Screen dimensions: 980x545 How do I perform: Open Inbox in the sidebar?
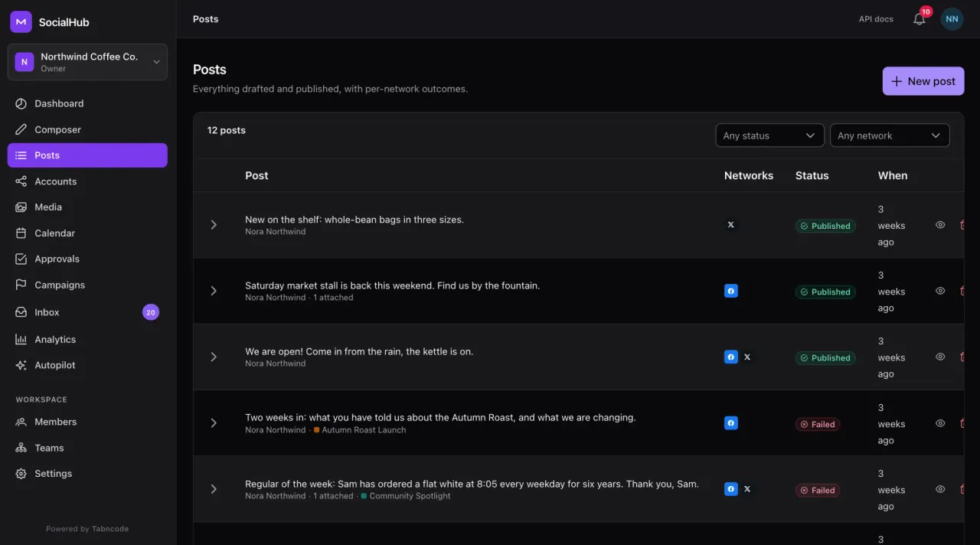click(87, 312)
